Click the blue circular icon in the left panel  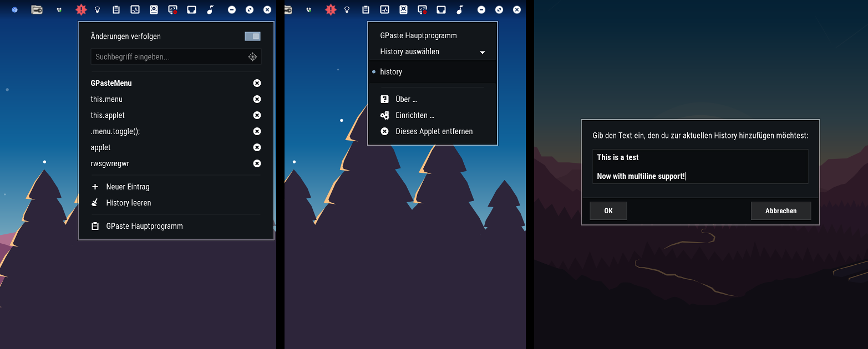point(14,10)
